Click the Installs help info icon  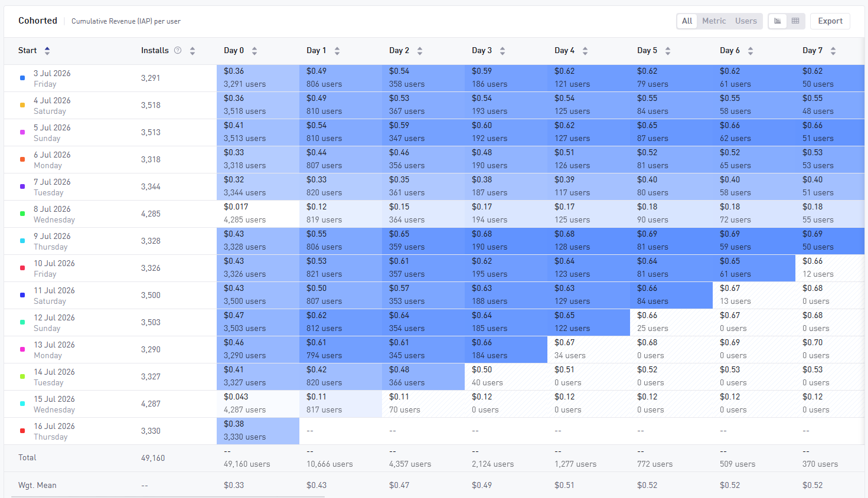coord(178,51)
